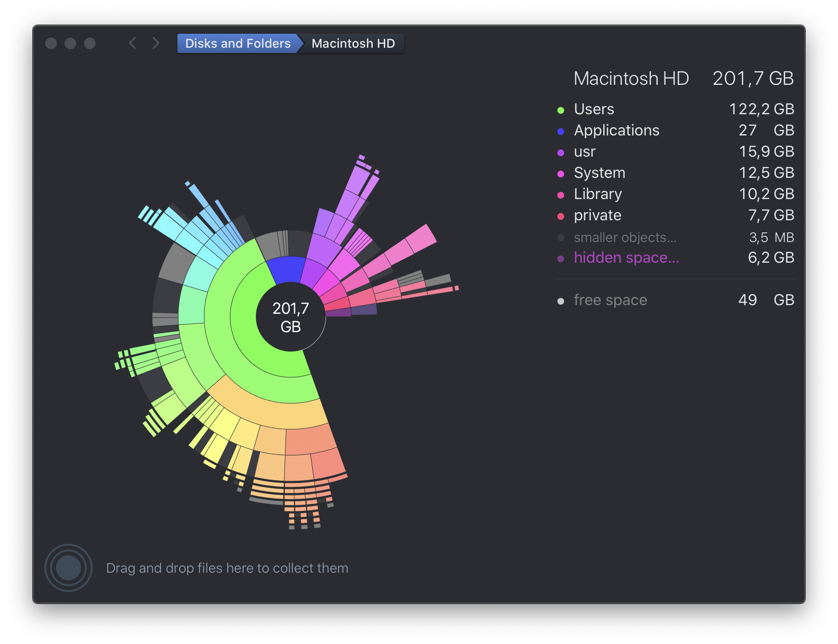The width and height of the screenshot is (838, 644).
Task: Close the window with first traffic light
Action: (x=51, y=43)
